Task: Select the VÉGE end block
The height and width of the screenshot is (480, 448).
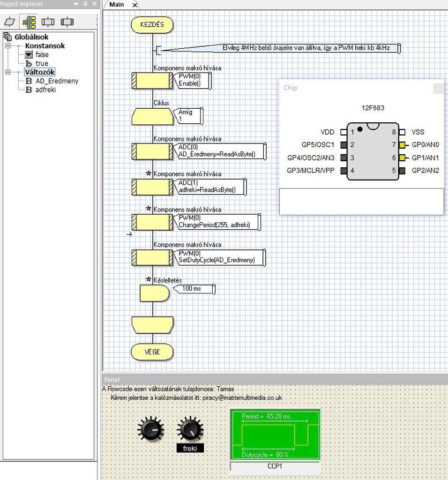Action: pos(152,352)
